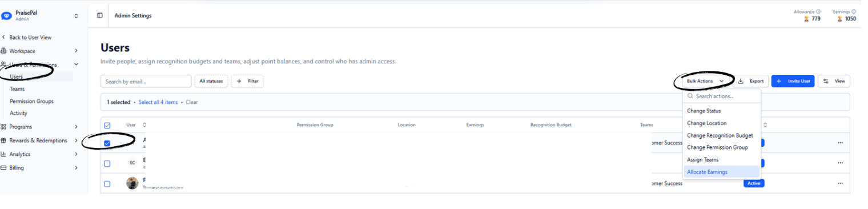The height and width of the screenshot is (209, 868).
Task: Click the PraisePal logo icon
Action: [x=7, y=16]
